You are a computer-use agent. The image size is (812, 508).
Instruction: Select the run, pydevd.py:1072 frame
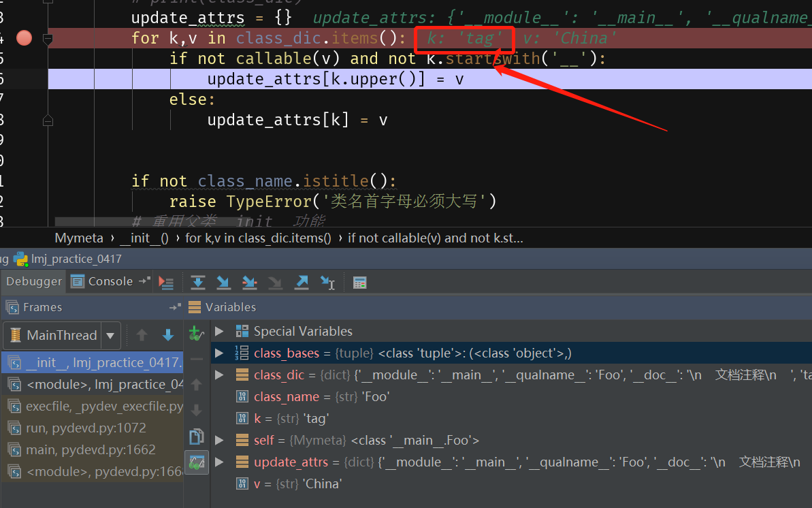point(93,428)
